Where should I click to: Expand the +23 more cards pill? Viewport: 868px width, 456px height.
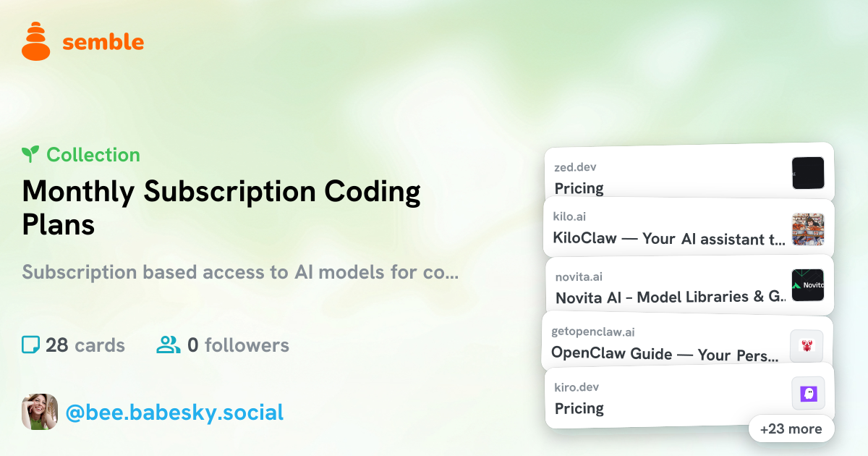(x=791, y=428)
